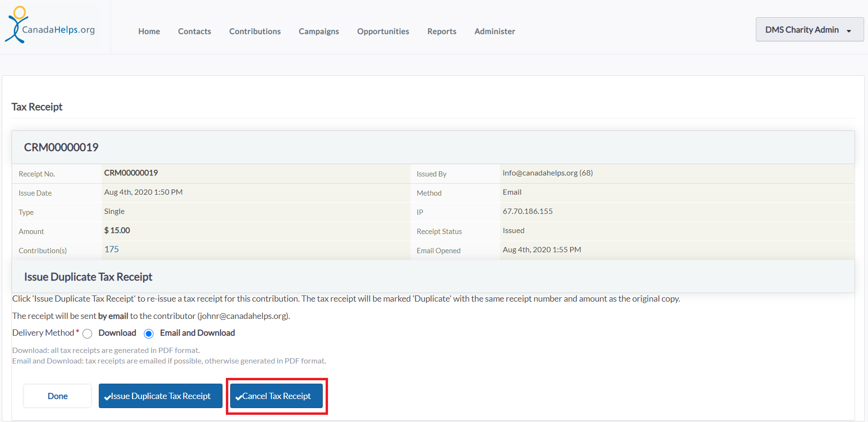Click email opened 'Aug 4th, 2020 1:55 PM'
The height and width of the screenshot is (422, 868).
(542, 249)
